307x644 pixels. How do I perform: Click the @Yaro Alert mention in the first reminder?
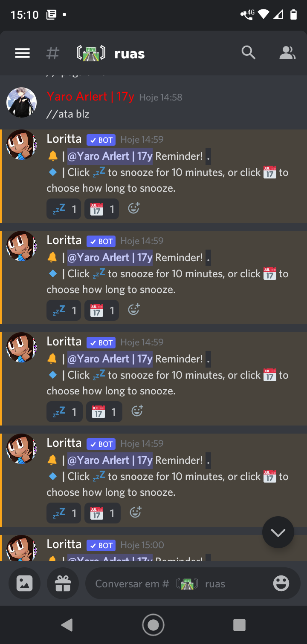pos(110,156)
